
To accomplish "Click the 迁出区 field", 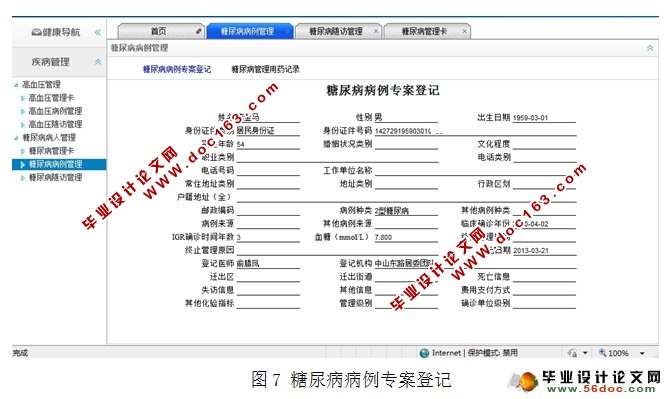I will tap(268, 277).
